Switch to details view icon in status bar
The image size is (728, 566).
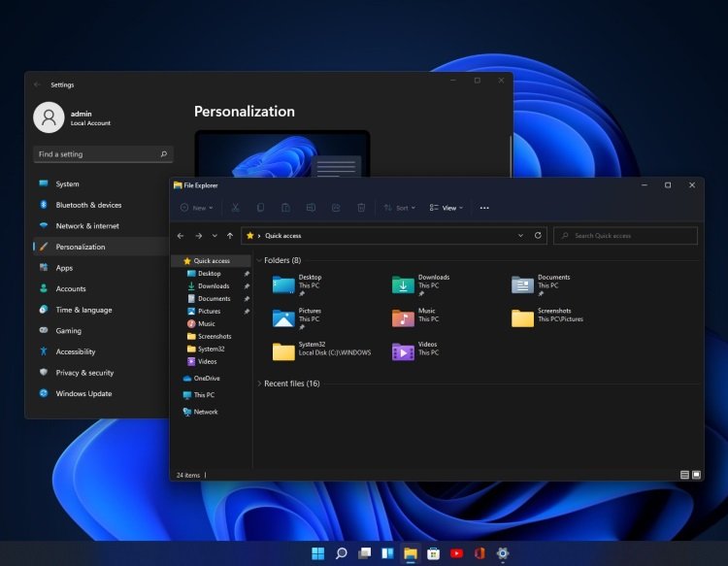(684, 475)
